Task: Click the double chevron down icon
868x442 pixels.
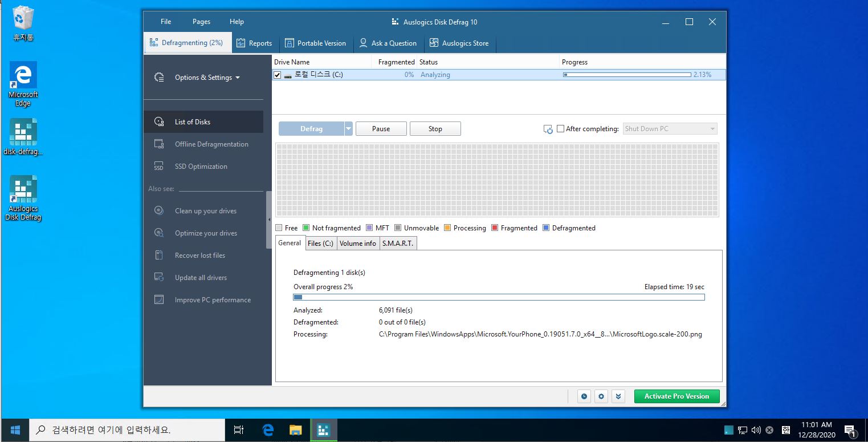Action: (619, 396)
